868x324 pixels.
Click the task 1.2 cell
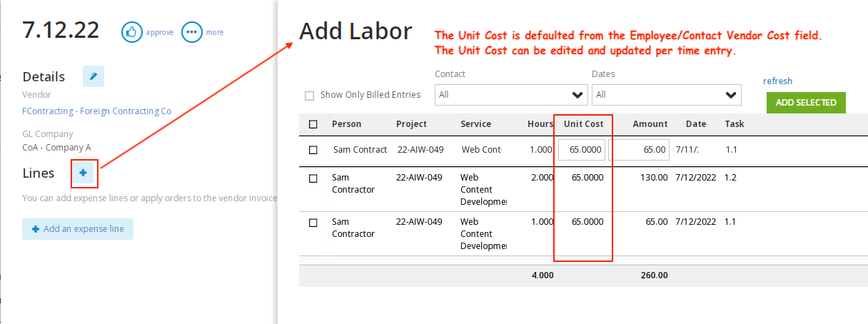pyautogui.click(x=732, y=178)
